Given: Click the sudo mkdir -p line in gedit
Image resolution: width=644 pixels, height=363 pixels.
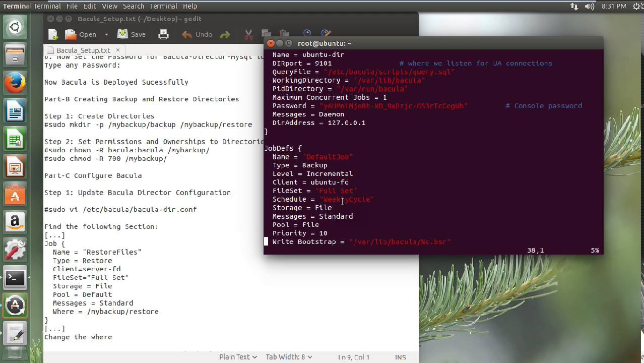Looking at the screenshot, I should coord(148,125).
